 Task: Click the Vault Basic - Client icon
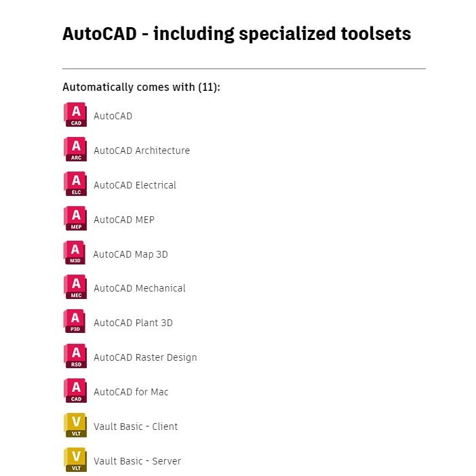click(x=75, y=427)
